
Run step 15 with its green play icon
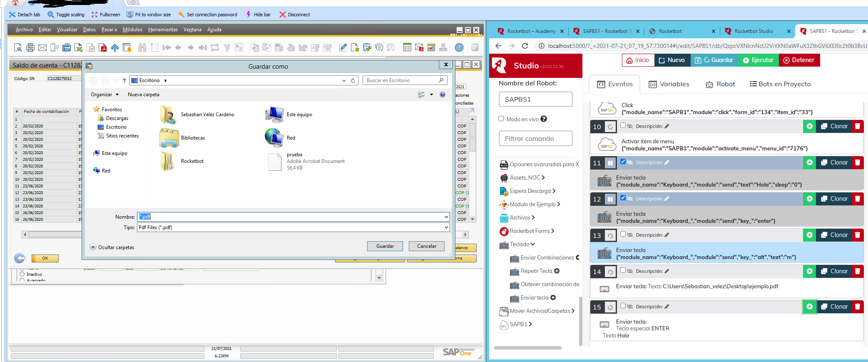(809, 307)
